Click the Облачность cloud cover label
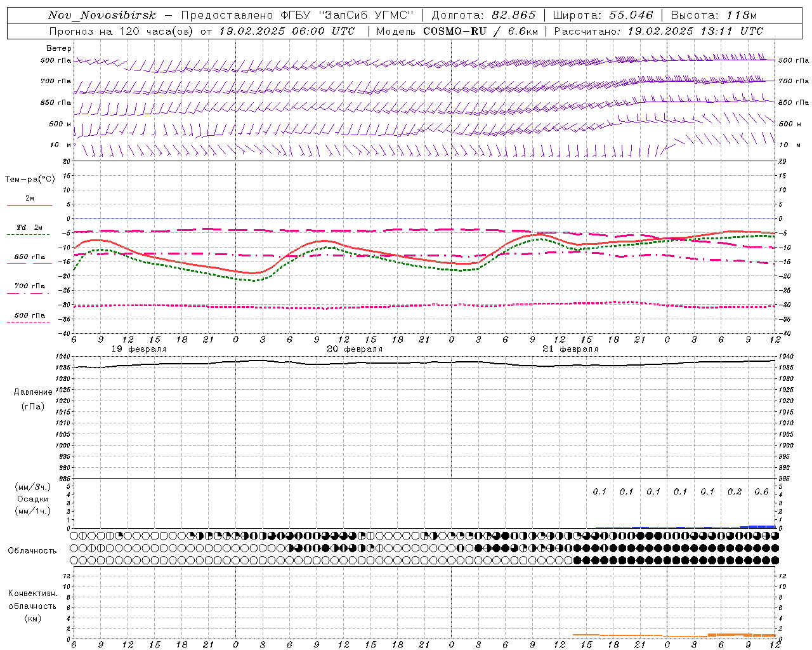This screenshot has height=650, width=812. pos(32,550)
